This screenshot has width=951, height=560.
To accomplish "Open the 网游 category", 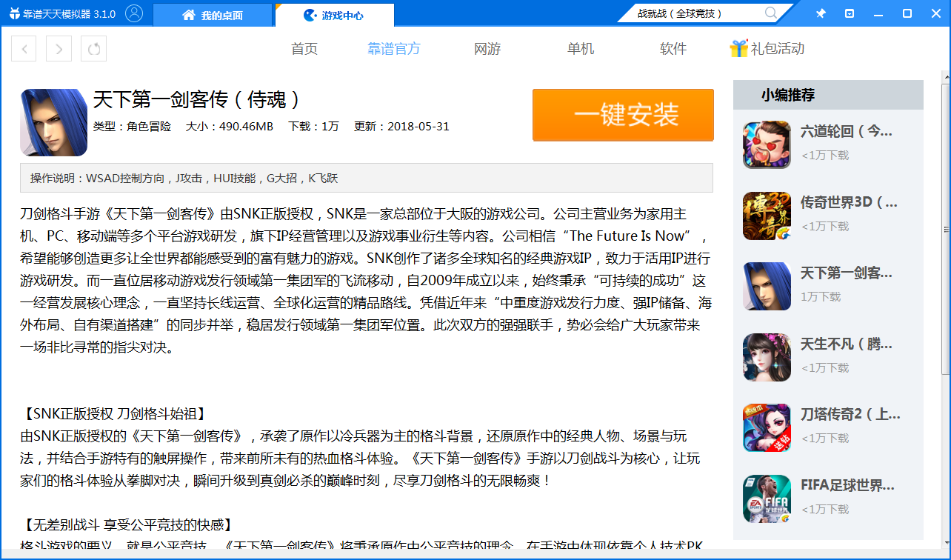I will (x=487, y=49).
